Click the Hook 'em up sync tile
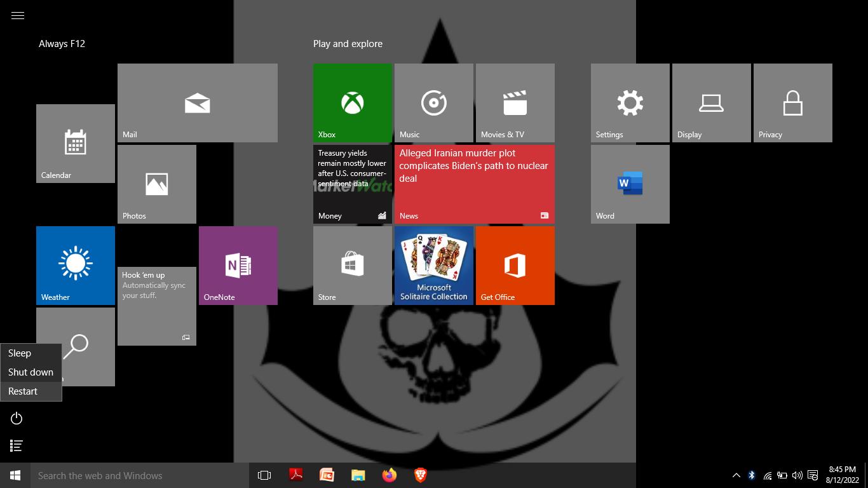 point(157,306)
